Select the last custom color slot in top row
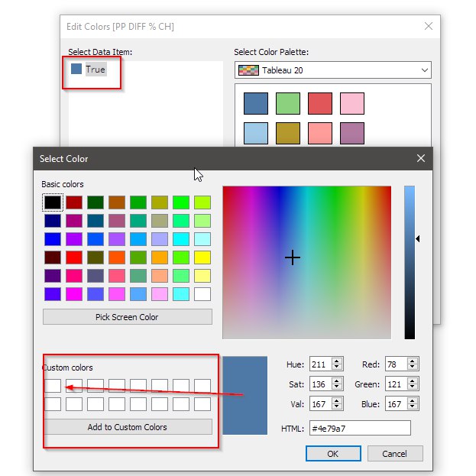Viewport: 476px width, 476px height. pyautogui.click(x=202, y=386)
